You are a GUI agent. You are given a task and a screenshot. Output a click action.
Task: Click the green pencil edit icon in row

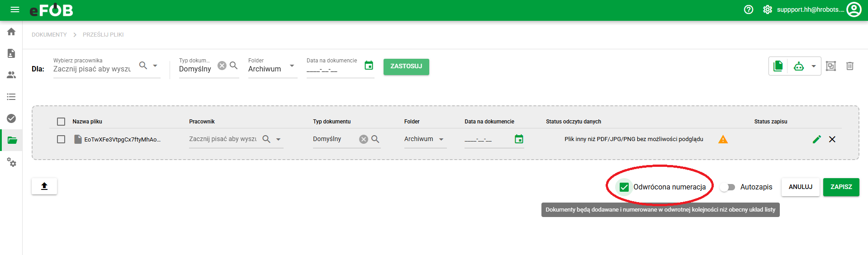(x=816, y=139)
